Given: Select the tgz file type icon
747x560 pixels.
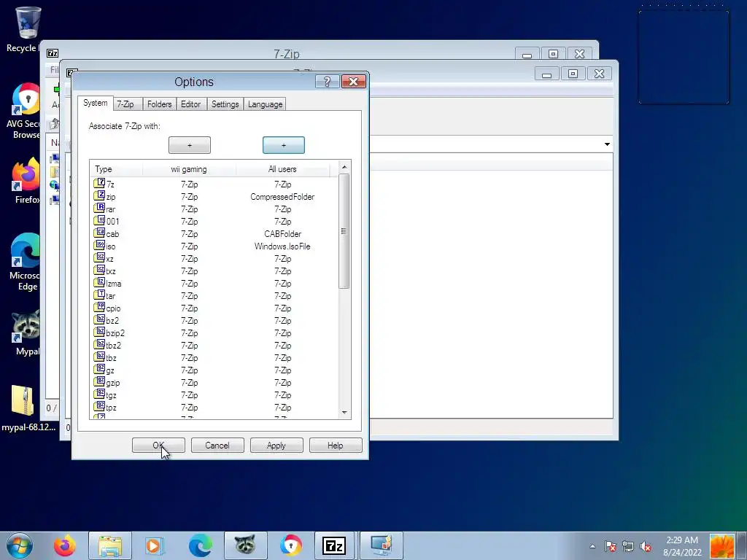Looking at the screenshot, I should pos(99,394).
